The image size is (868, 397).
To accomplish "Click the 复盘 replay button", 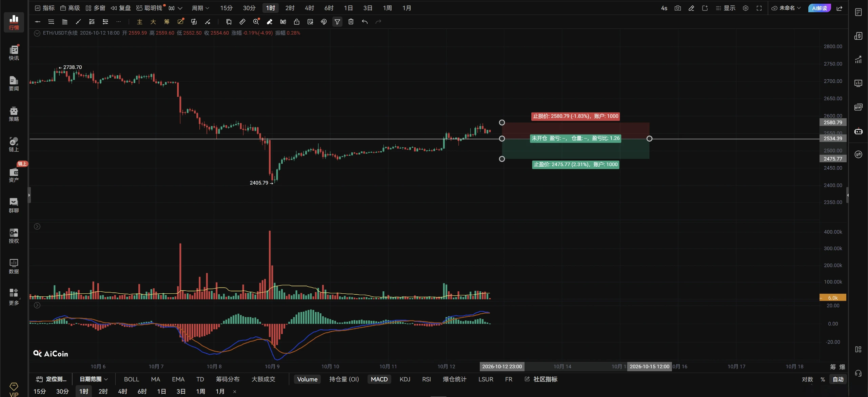I will [121, 8].
